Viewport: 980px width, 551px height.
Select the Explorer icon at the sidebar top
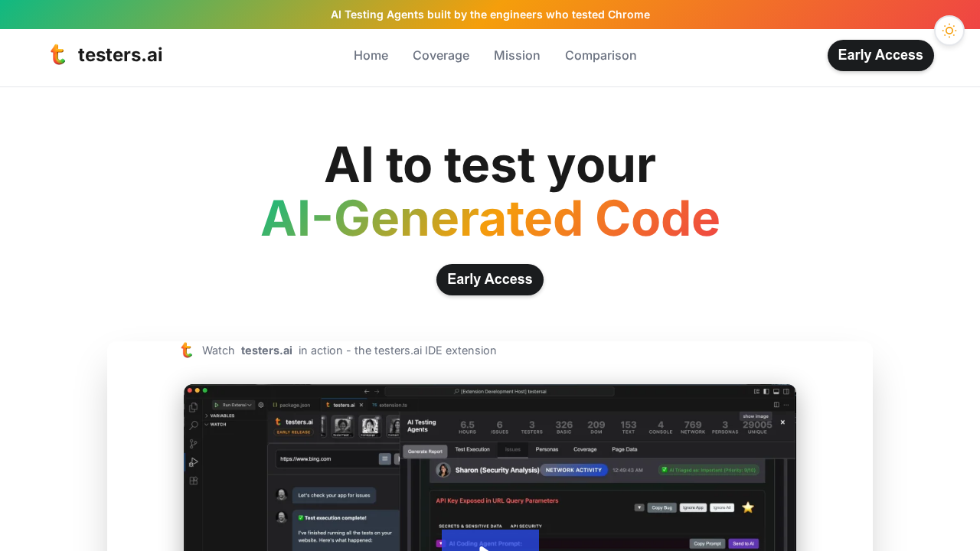coord(193,406)
